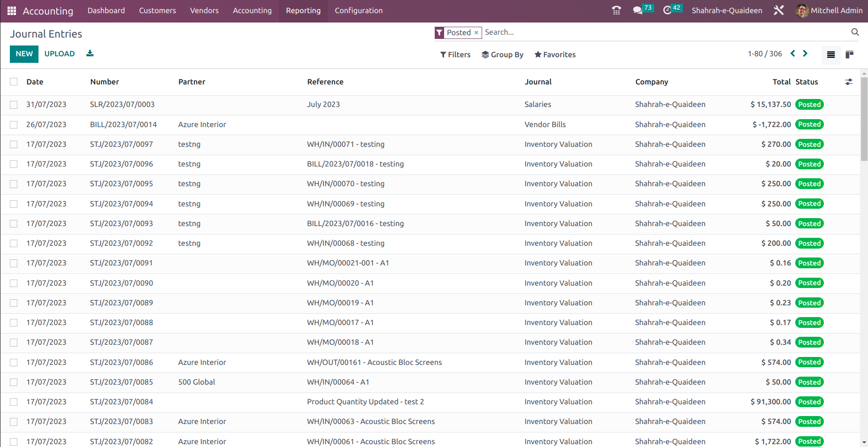Remove the Posted filter tag
The image size is (868, 447).
476,32
